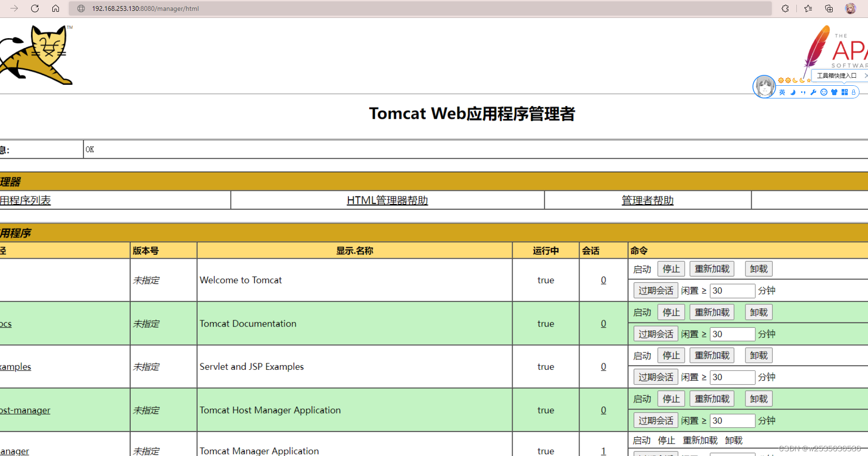Click the browser forward arrow
Image resolution: width=868 pixels, height=456 pixels.
[x=14, y=8]
